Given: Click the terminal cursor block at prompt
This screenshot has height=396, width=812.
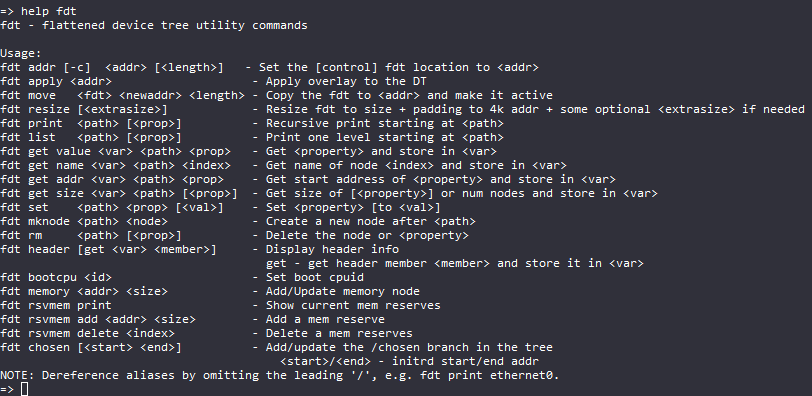Looking at the screenshot, I should click(x=24, y=389).
